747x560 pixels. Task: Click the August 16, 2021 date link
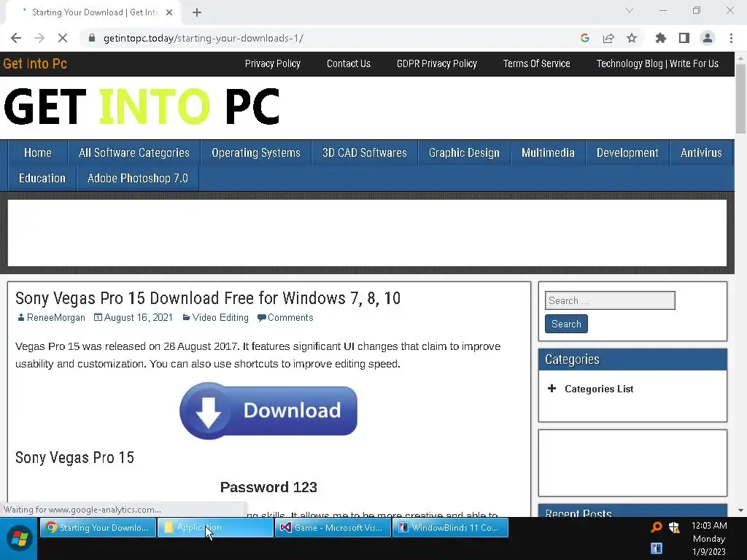[138, 318]
